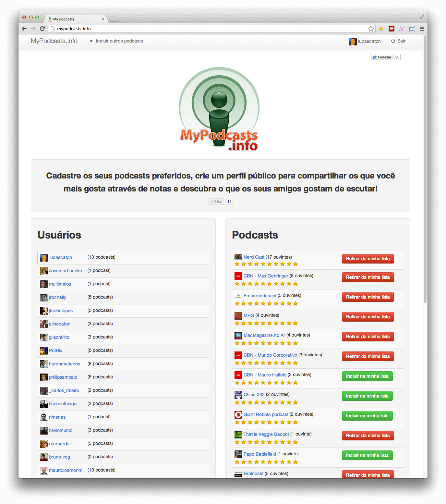Screen dimensions: 446x504
Task: Remove MRG from my list
Action: (368, 317)
